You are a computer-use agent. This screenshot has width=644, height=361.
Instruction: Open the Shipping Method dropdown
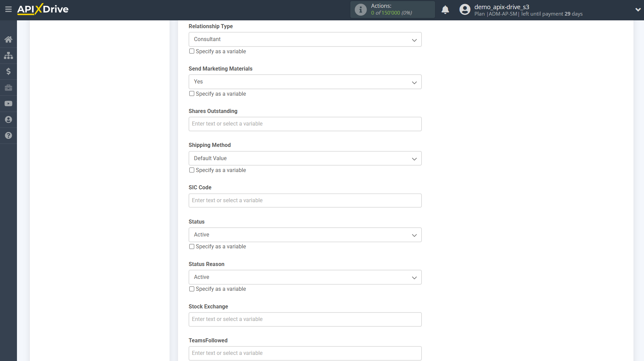pos(305,158)
